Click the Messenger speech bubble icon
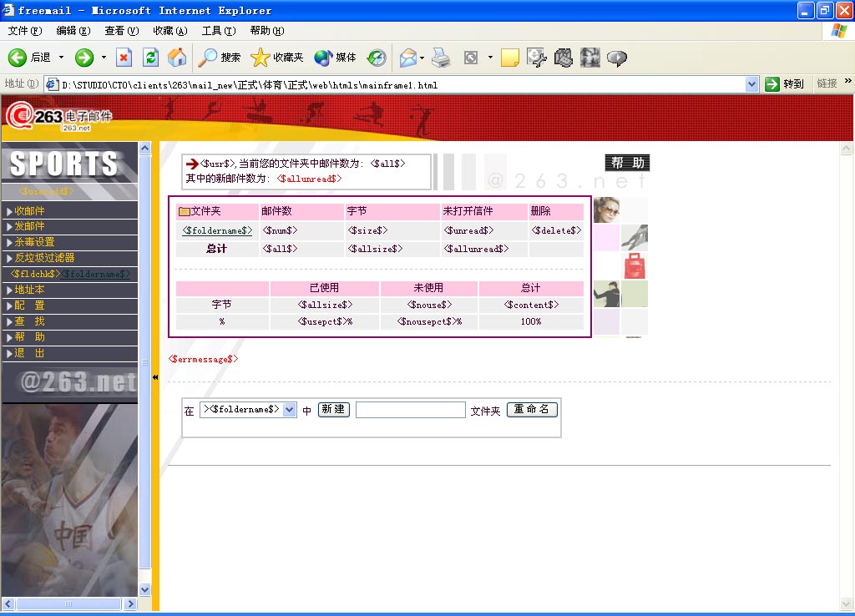The width and height of the screenshot is (855, 616). point(617,58)
